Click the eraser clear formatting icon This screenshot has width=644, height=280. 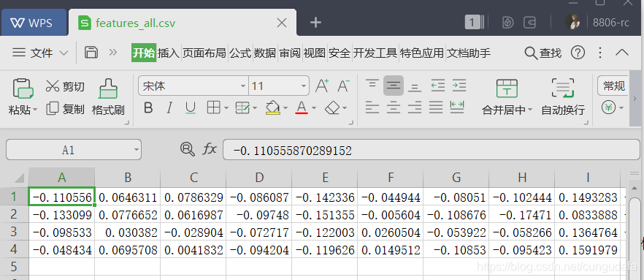332,108
